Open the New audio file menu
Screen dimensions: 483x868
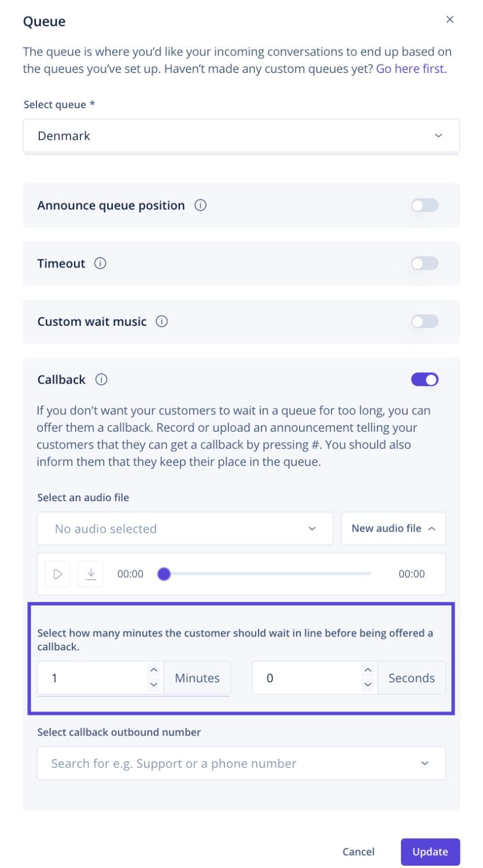(393, 528)
